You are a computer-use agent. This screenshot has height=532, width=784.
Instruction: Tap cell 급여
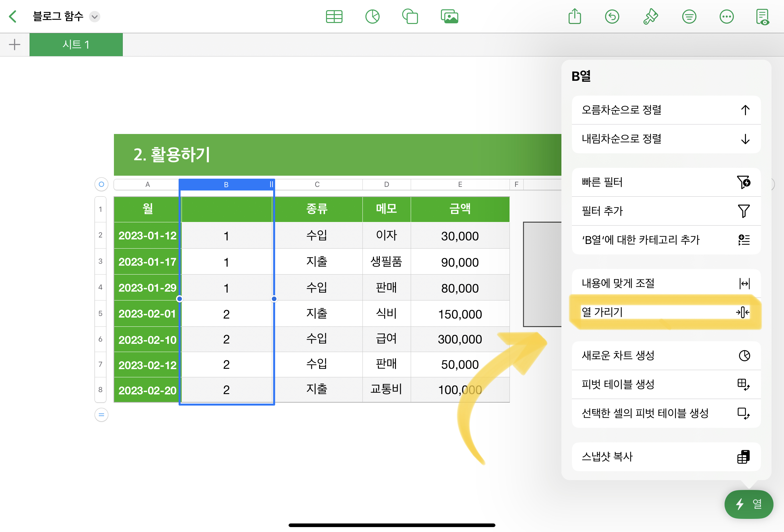[387, 339]
